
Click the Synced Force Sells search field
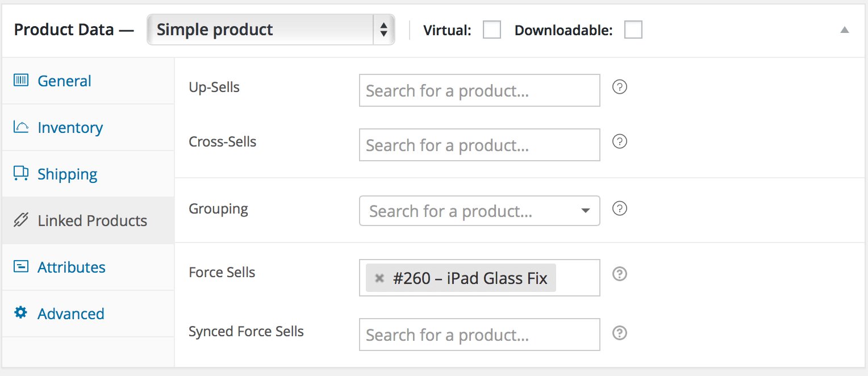[x=479, y=335]
